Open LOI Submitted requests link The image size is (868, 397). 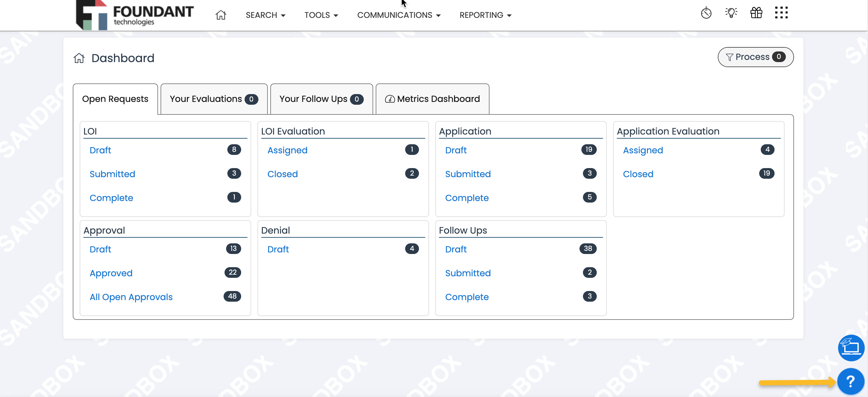pos(112,174)
